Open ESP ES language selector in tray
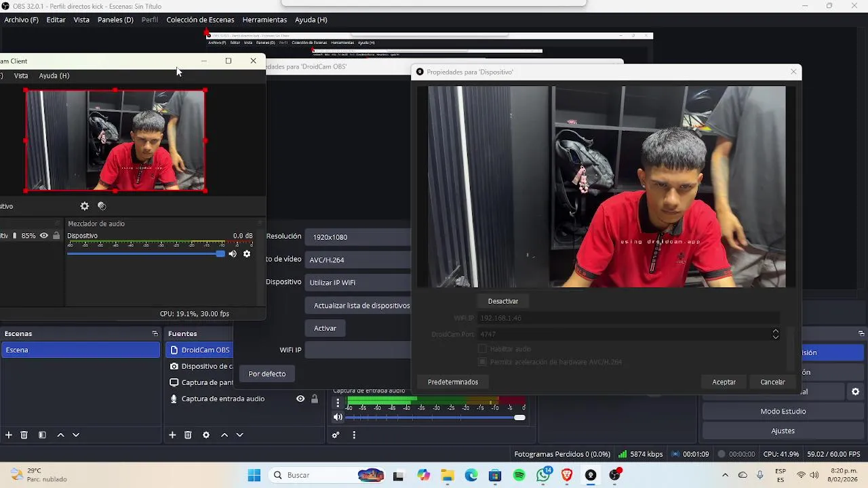This screenshot has width=868, height=488. [781, 475]
